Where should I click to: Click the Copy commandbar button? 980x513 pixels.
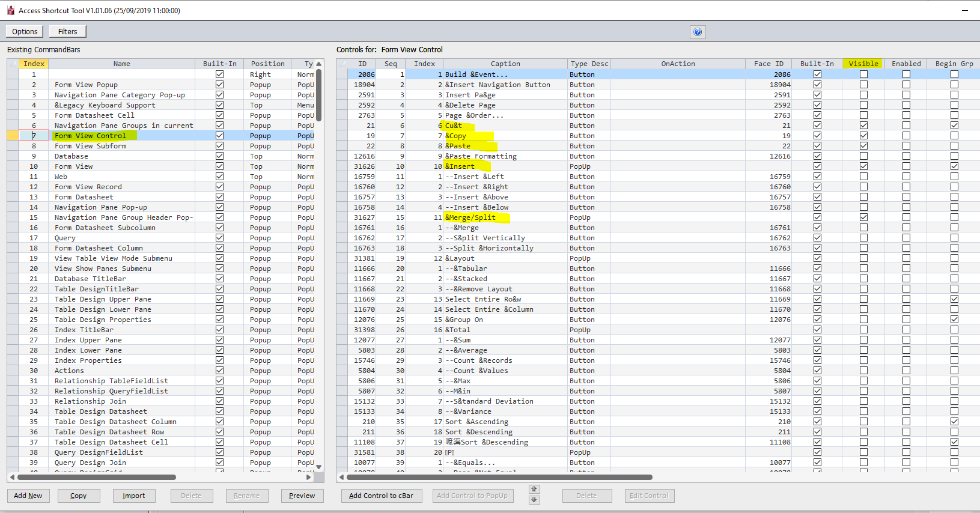click(x=79, y=496)
